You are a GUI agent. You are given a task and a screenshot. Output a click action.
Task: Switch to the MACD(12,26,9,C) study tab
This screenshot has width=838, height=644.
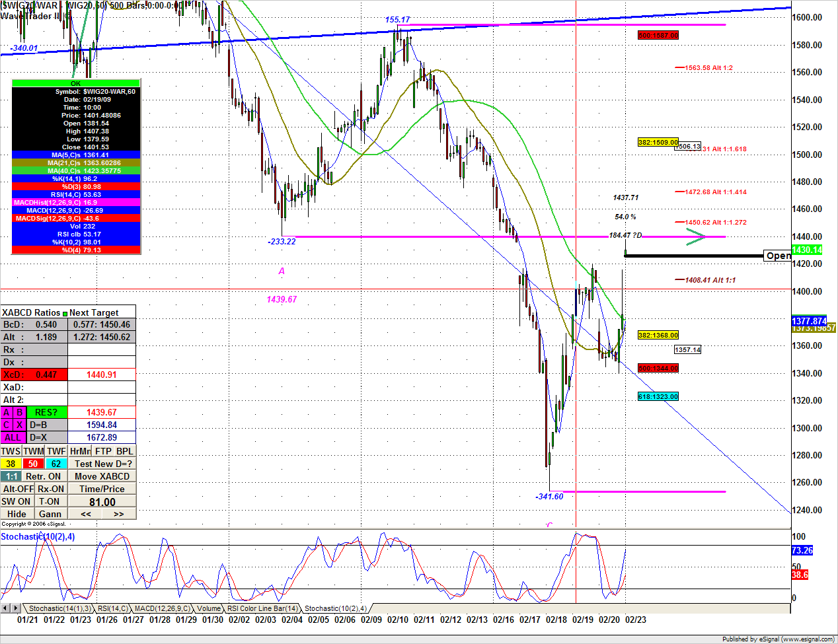[162, 608]
